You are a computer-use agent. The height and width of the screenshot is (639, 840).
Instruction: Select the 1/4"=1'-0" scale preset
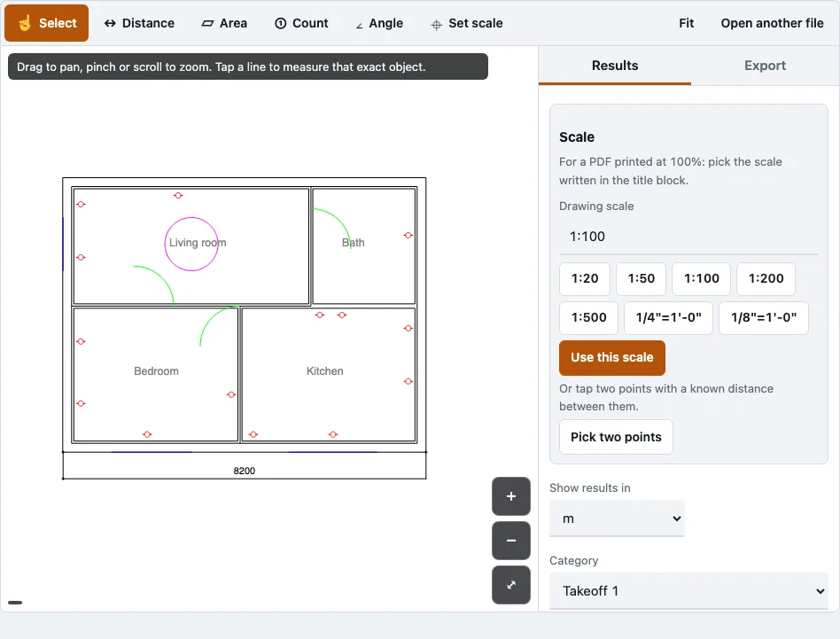pyautogui.click(x=668, y=317)
